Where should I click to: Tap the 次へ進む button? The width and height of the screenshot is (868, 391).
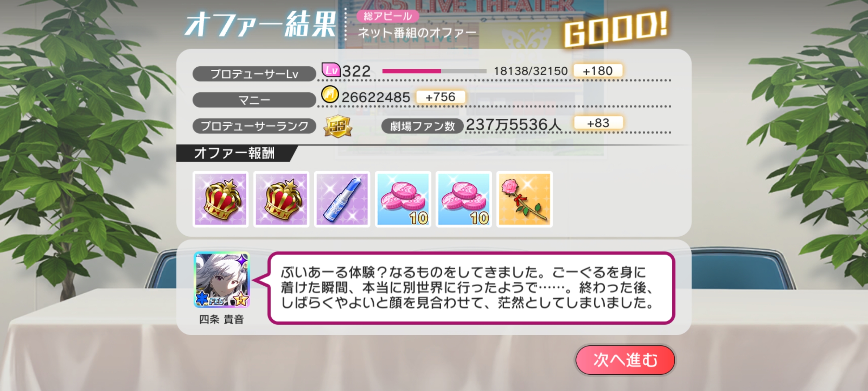(625, 360)
